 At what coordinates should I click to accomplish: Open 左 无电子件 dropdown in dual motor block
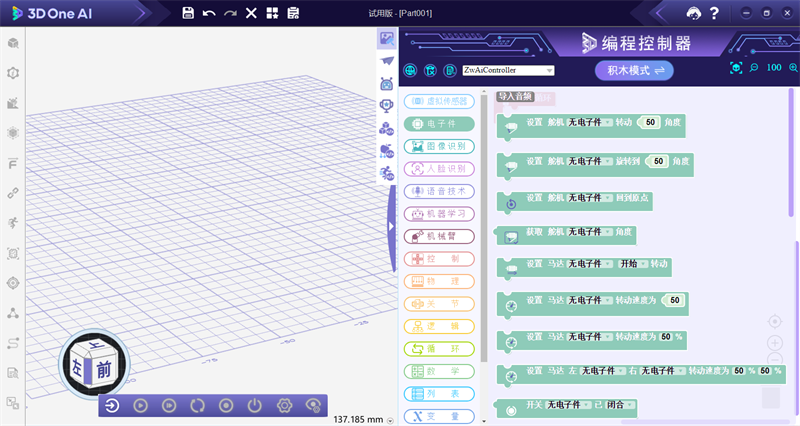[604, 371]
